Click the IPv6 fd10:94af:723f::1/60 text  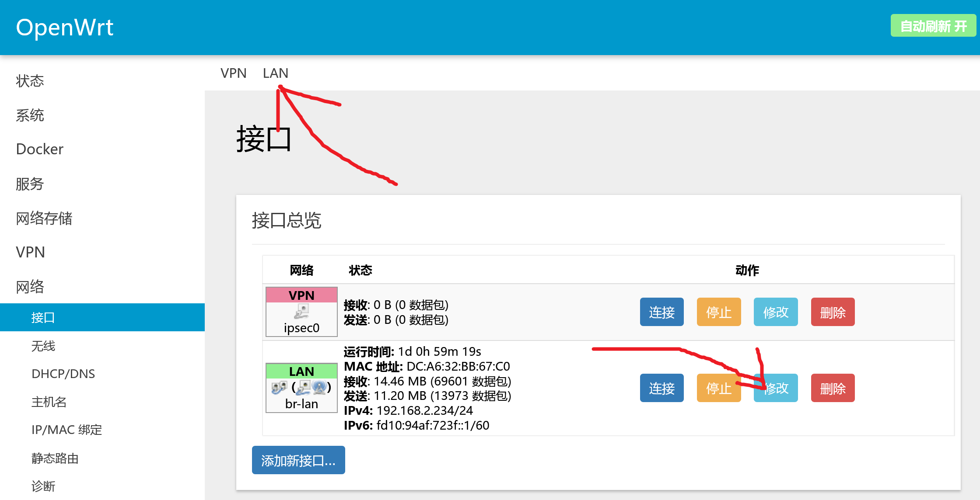coord(433,425)
